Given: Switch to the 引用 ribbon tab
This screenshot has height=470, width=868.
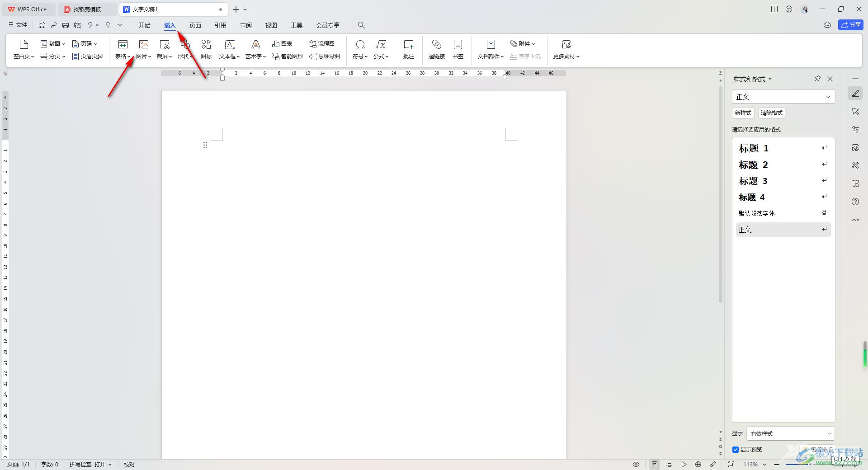Looking at the screenshot, I should [221, 25].
